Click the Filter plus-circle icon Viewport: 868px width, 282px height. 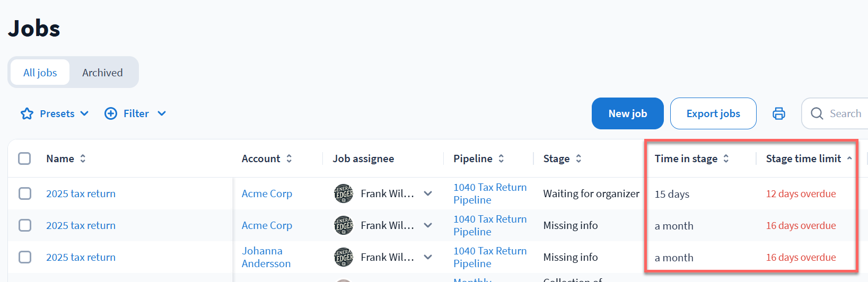pyautogui.click(x=111, y=113)
